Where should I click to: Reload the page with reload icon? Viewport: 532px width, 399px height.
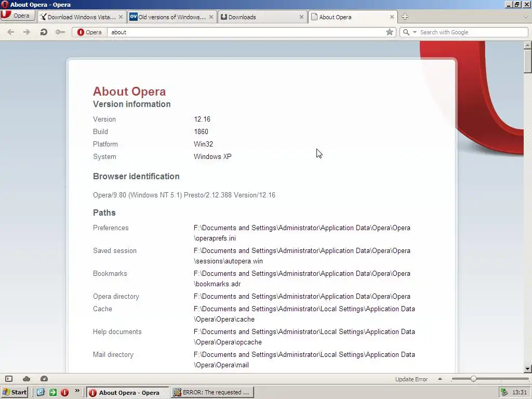[x=44, y=32]
